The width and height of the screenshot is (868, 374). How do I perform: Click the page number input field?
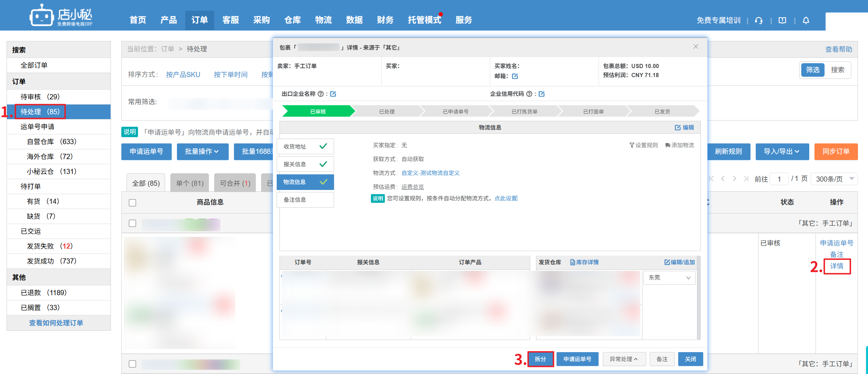pyautogui.click(x=779, y=179)
